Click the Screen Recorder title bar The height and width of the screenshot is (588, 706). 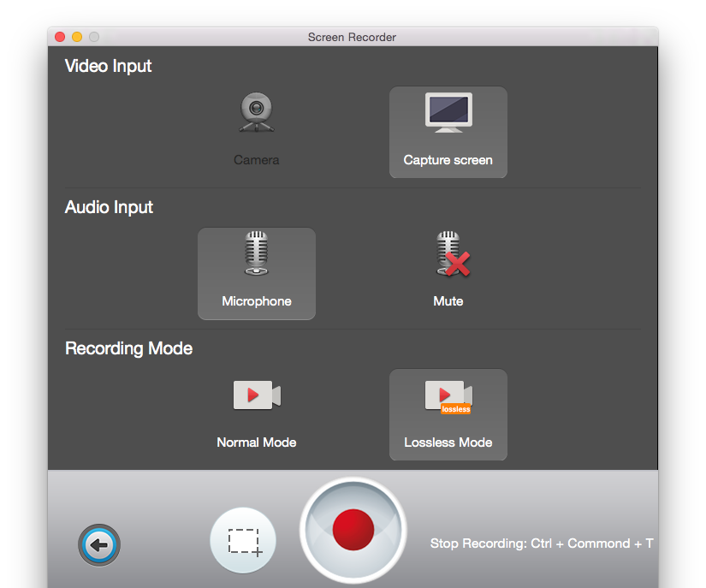pyautogui.click(x=353, y=37)
